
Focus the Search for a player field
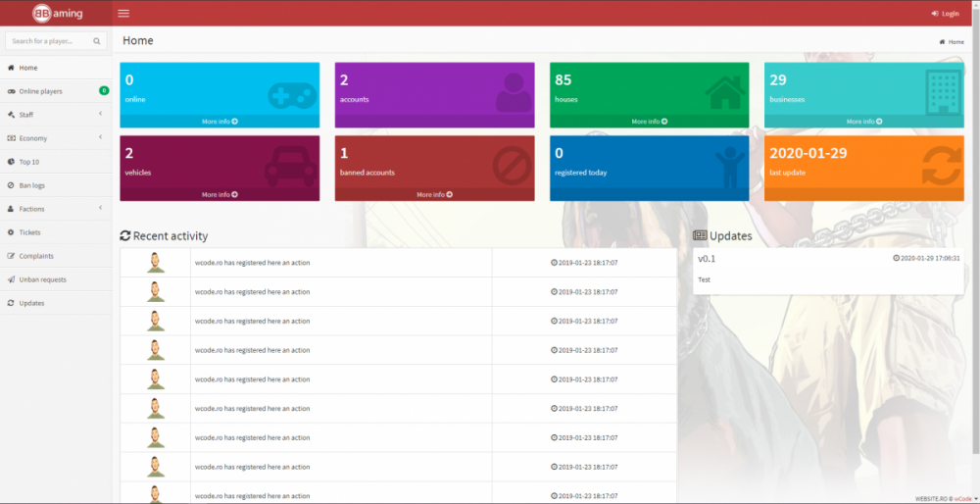pos(49,41)
